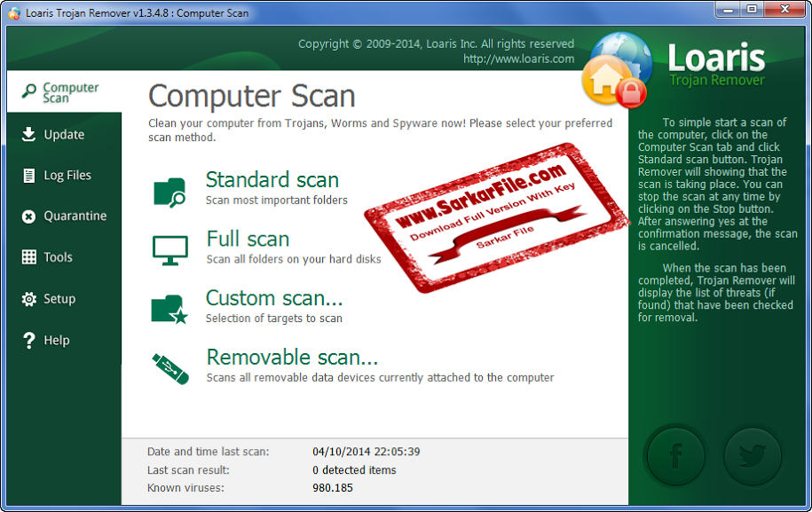
Task: Click the '0 detected items' result
Action: (354, 470)
